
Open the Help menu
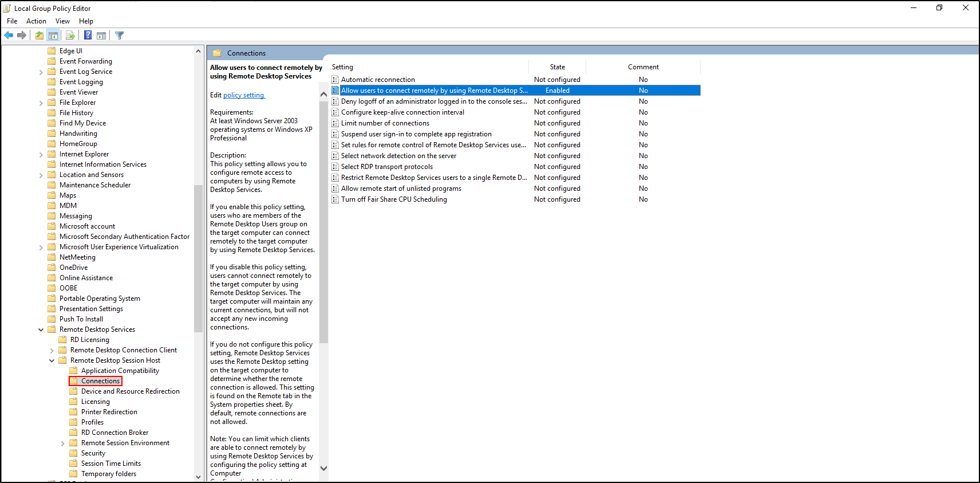(x=86, y=21)
